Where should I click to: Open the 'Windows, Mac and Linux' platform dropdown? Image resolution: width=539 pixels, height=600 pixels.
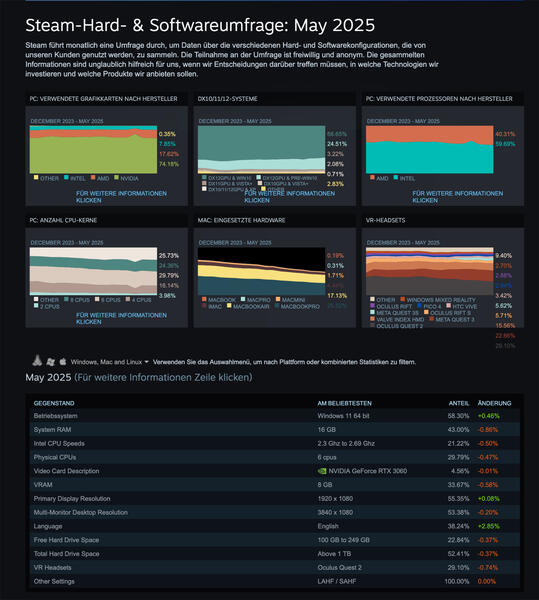(x=109, y=362)
